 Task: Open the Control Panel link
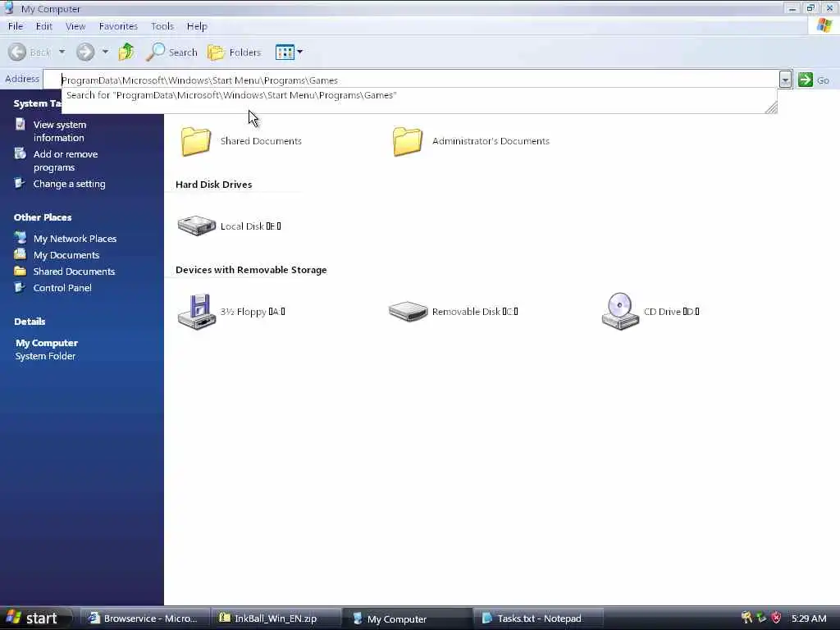(x=62, y=288)
